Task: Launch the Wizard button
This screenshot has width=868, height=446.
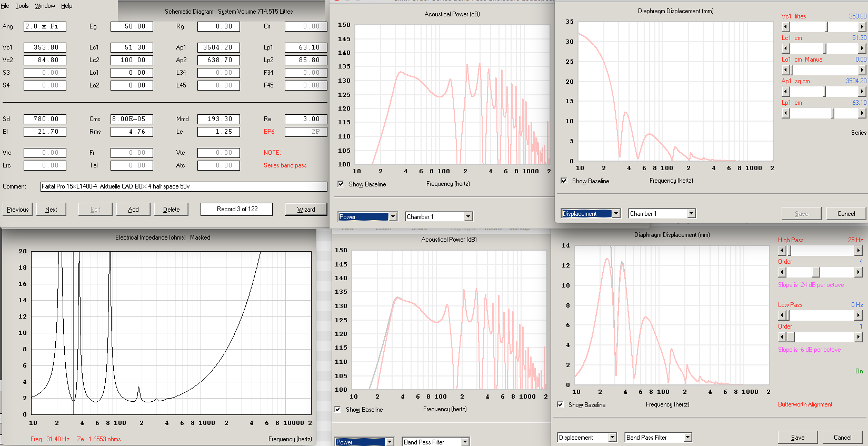Action: coord(306,209)
